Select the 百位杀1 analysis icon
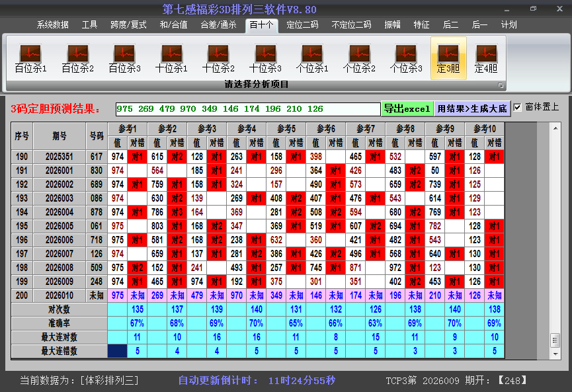Screen dimensions: 572x392 [x=31, y=58]
